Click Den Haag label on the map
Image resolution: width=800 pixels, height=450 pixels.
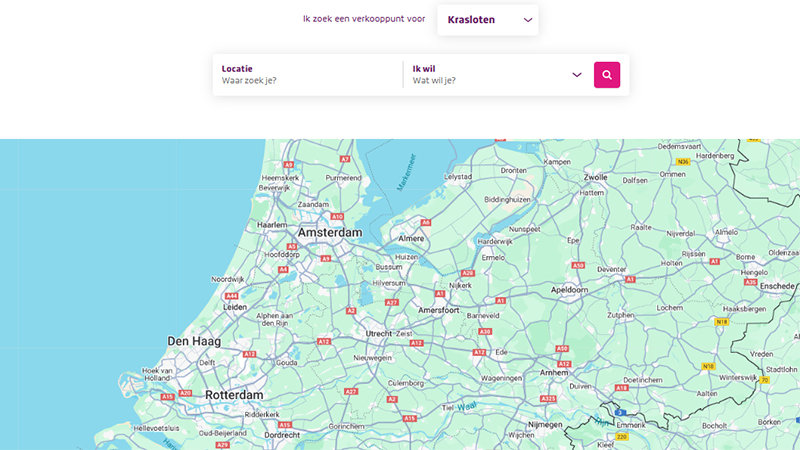pyautogui.click(x=193, y=341)
